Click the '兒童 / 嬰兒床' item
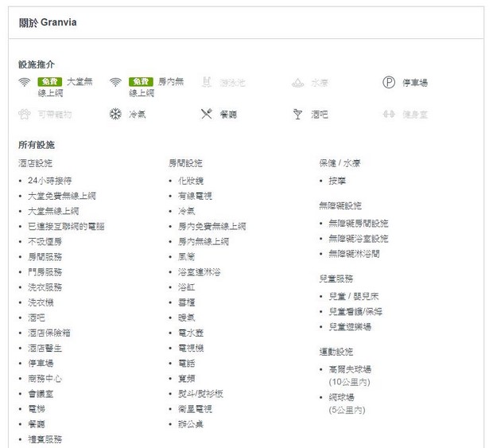Viewport: 493px width, 448px height. tap(354, 296)
